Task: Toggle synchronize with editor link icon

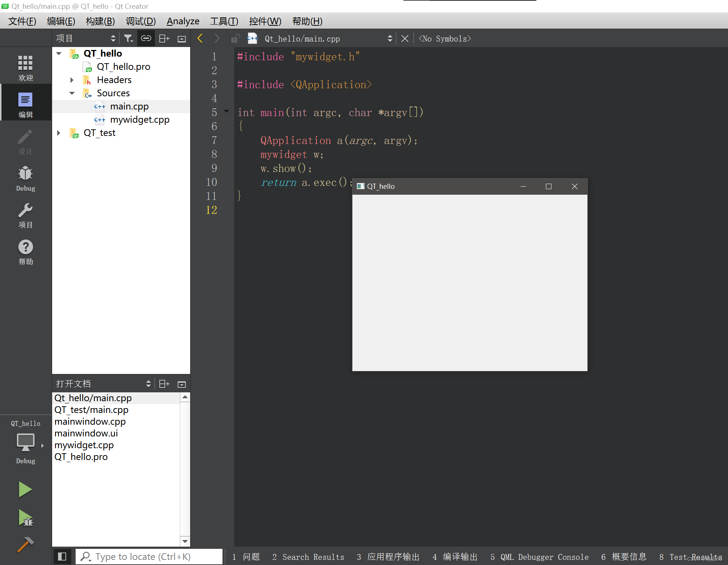Action: pyautogui.click(x=146, y=39)
